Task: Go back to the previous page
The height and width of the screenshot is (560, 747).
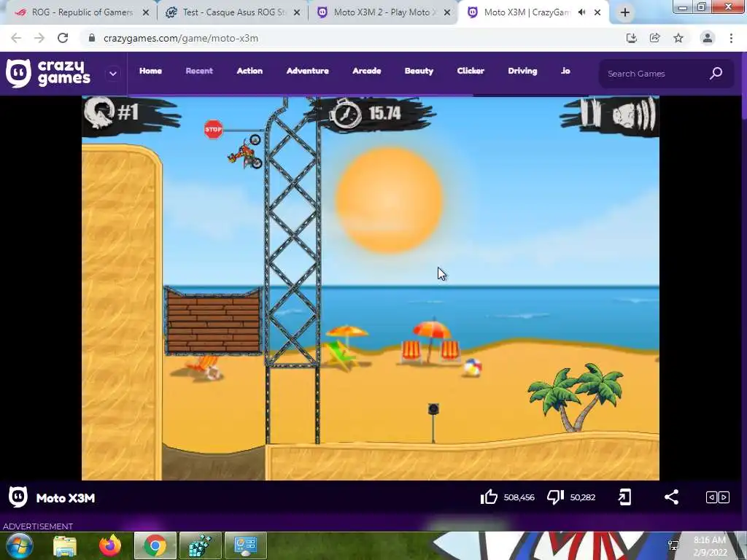Action: tap(16, 38)
